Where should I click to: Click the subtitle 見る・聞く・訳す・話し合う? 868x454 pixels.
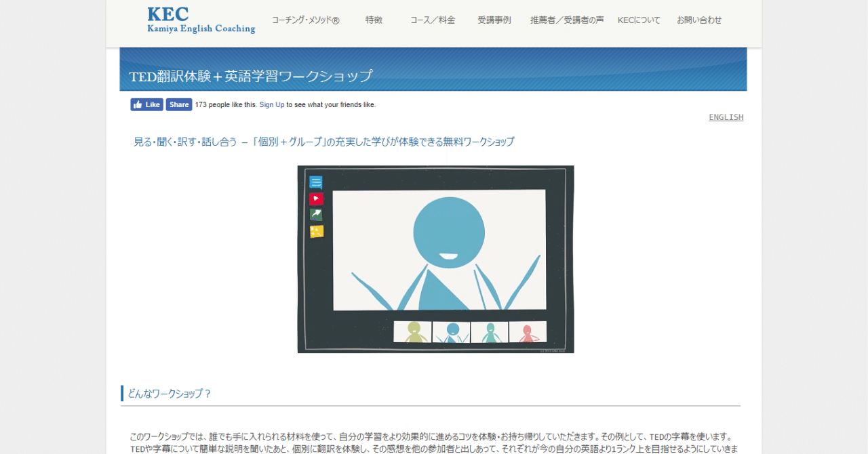(x=185, y=142)
